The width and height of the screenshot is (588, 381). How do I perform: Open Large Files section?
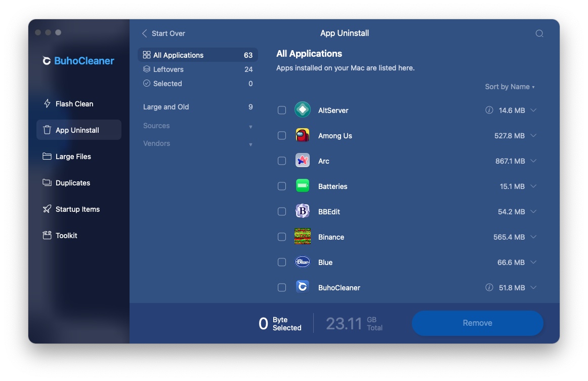pyautogui.click(x=79, y=156)
